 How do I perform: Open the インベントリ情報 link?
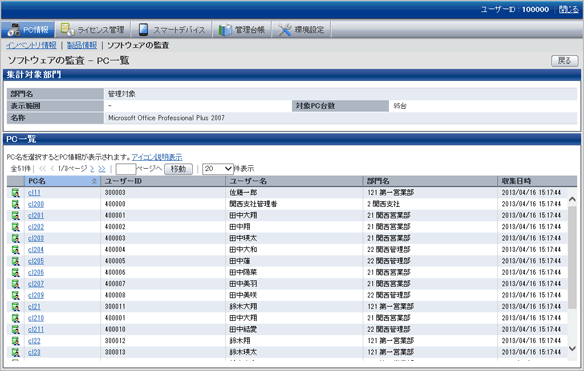(x=31, y=45)
